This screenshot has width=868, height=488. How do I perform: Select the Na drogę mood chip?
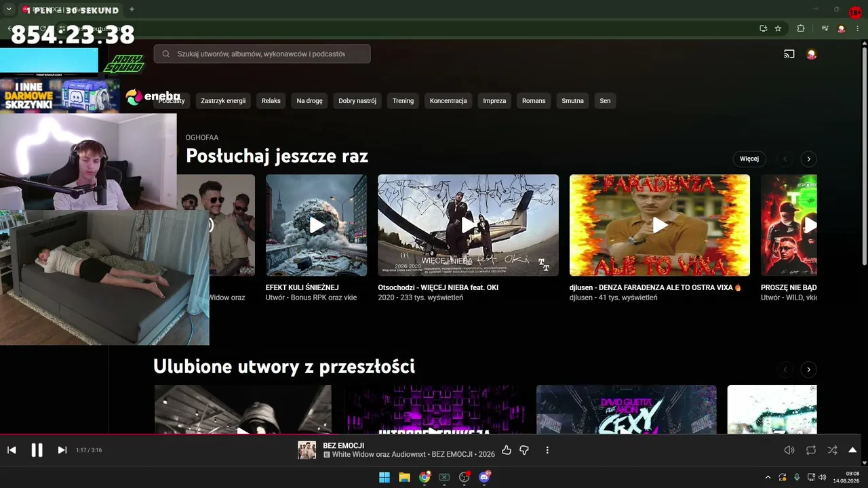[310, 101]
